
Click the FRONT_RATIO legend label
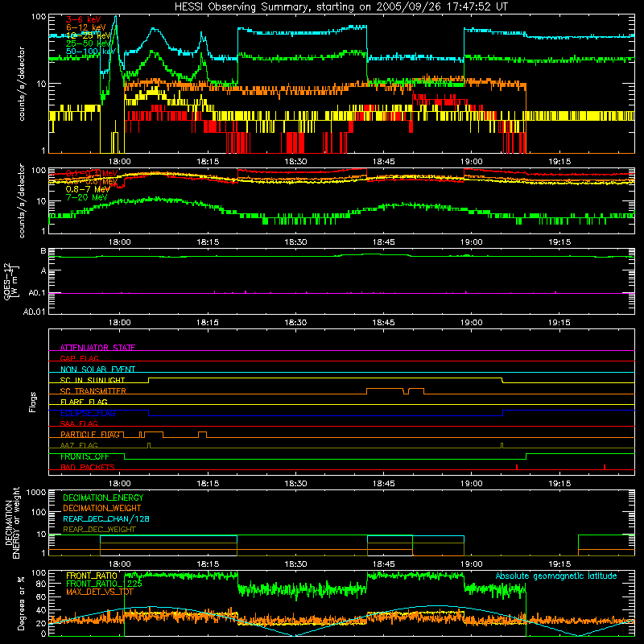point(92,576)
